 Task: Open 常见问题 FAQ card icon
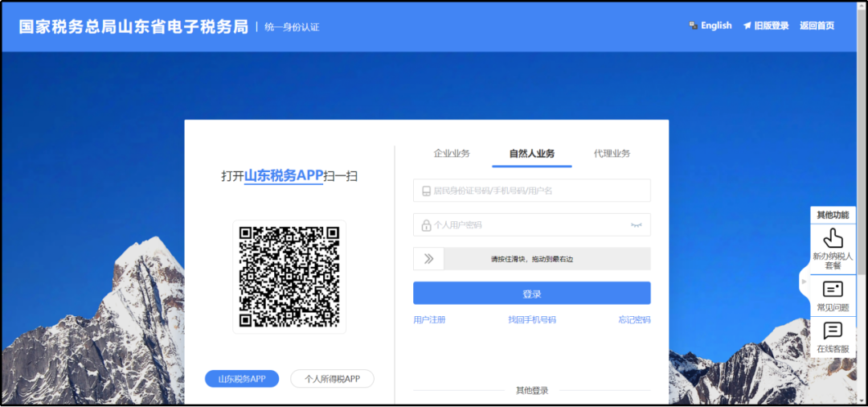(x=833, y=290)
